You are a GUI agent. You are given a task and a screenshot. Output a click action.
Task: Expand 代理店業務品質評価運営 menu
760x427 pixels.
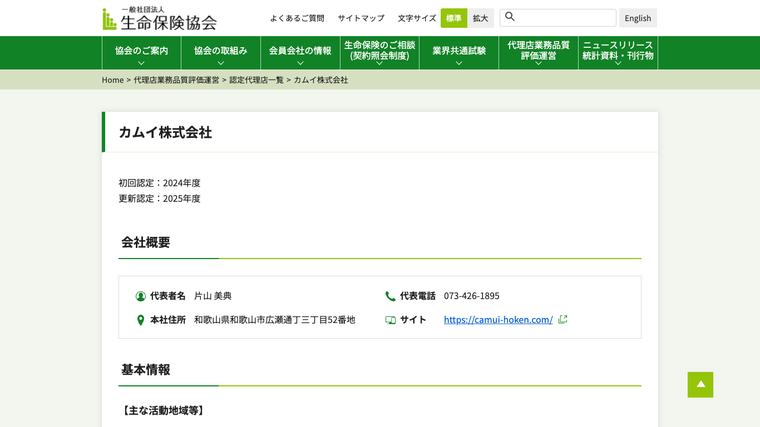538,53
